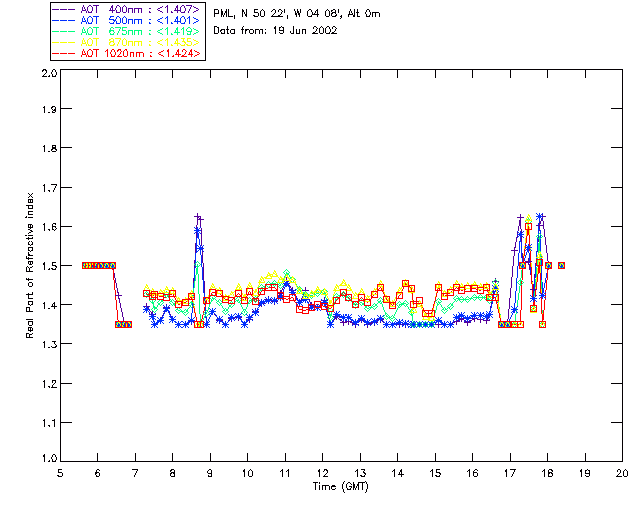Click the 6 x-axis tick label
The height and width of the screenshot is (512, 640).
pyautogui.click(x=98, y=473)
